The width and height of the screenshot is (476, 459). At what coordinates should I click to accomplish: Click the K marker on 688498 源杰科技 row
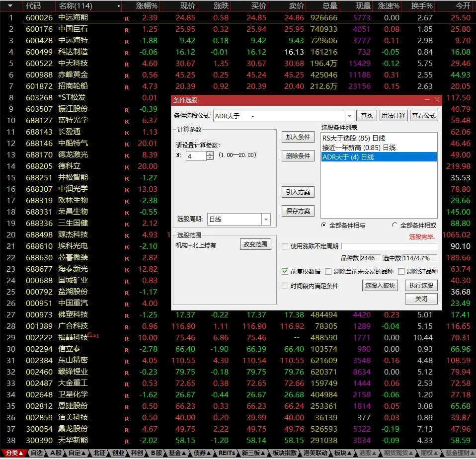[x=127, y=236]
